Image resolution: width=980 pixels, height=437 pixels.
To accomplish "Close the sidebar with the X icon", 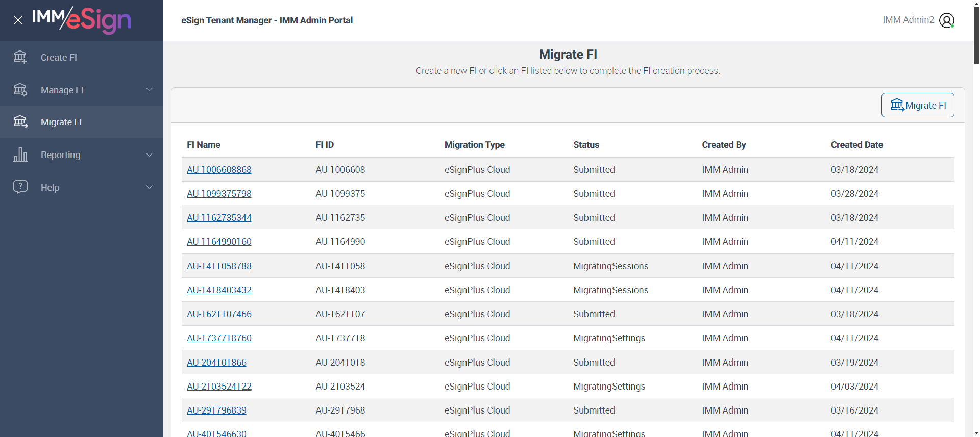I will pos(18,20).
